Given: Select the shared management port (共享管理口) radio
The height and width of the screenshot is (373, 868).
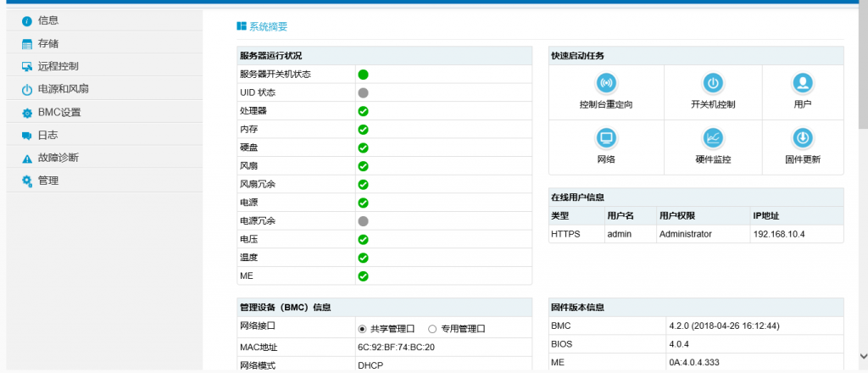Looking at the screenshot, I should 362,329.
